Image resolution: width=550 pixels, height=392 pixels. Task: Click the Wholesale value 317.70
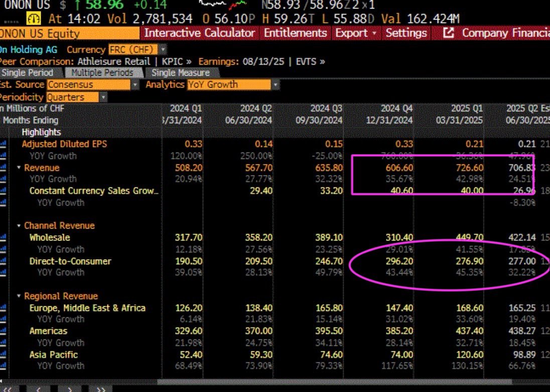click(x=189, y=238)
